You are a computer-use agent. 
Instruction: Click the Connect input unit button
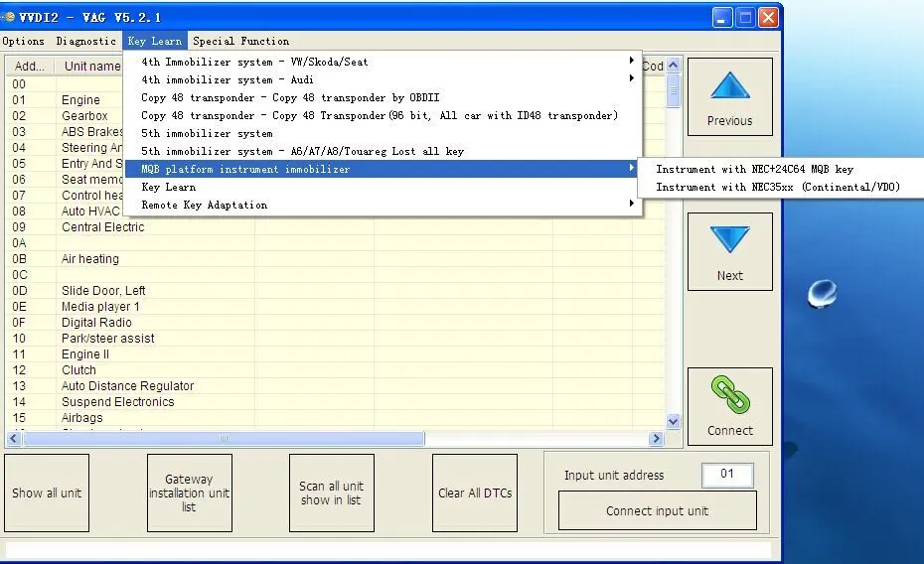click(657, 510)
